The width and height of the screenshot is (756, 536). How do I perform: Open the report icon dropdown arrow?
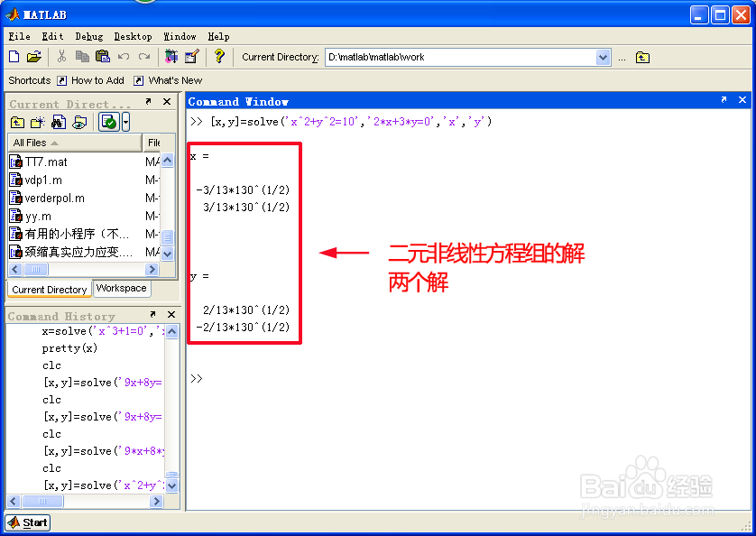(x=125, y=122)
